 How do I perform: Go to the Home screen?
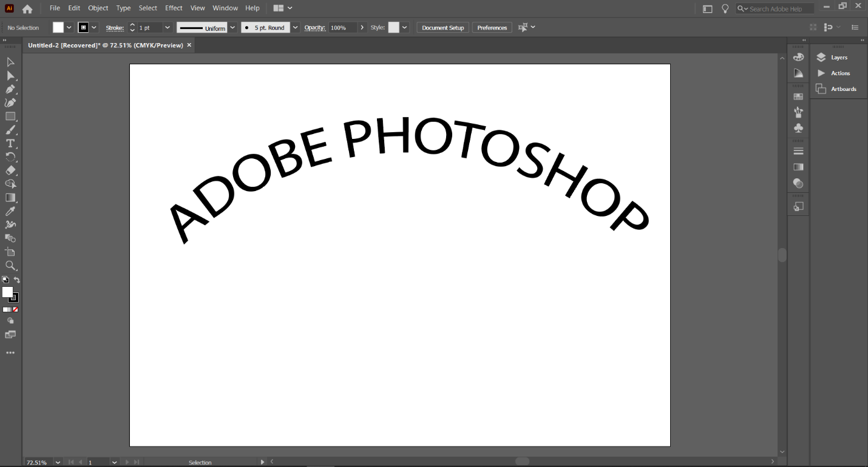coord(27,9)
